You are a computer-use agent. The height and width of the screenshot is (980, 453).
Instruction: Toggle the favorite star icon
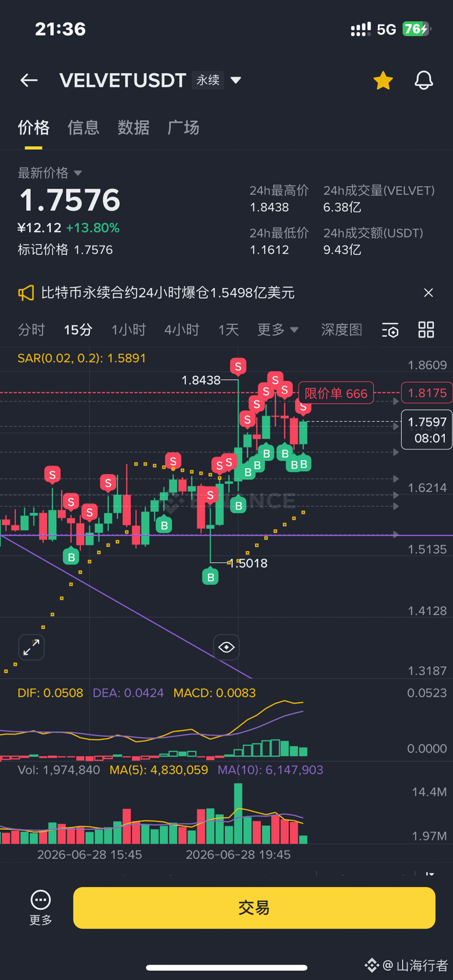point(383,80)
